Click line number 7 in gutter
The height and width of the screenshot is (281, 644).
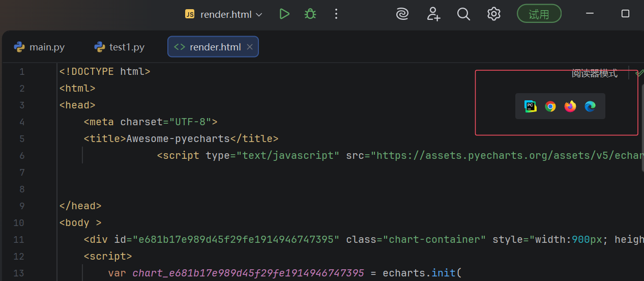click(x=21, y=172)
